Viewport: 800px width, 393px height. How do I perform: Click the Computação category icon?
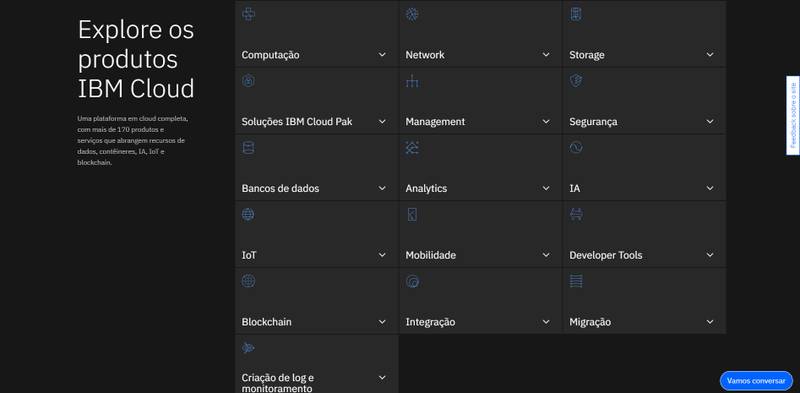(x=248, y=14)
